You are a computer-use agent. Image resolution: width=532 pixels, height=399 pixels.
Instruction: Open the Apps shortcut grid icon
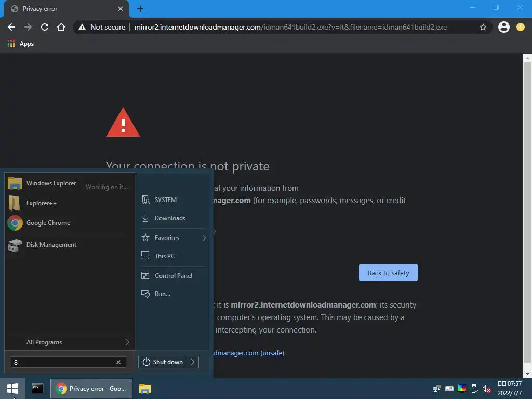click(11, 44)
